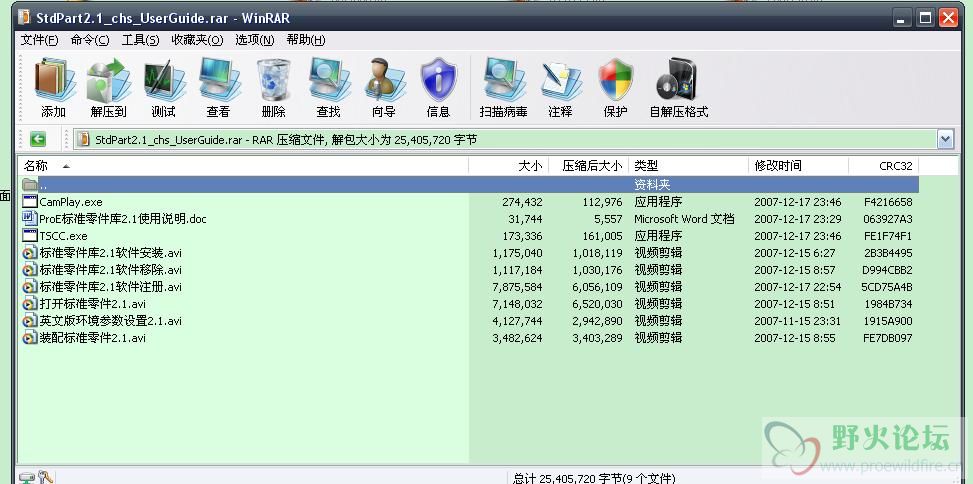Open the File (文件) menu
973x484 pixels.
pos(39,40)
